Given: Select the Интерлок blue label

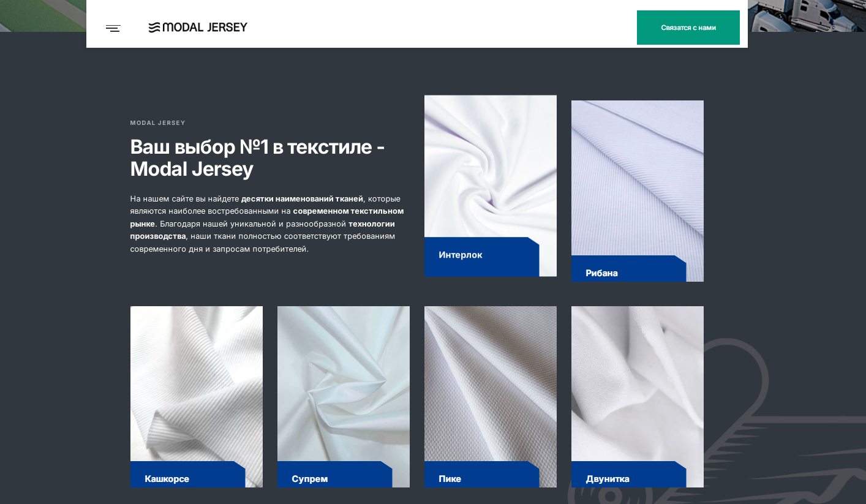Looking at the screenshot, I should (x=482, y=257).
